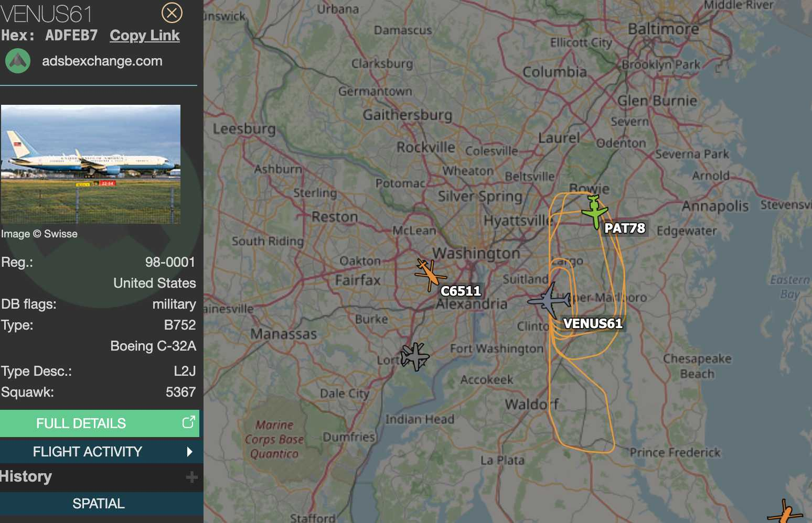This screenshot has height=523, width=812.
Task: Select the orange aircraft at bottom-right corner
Action: point(785,512)
